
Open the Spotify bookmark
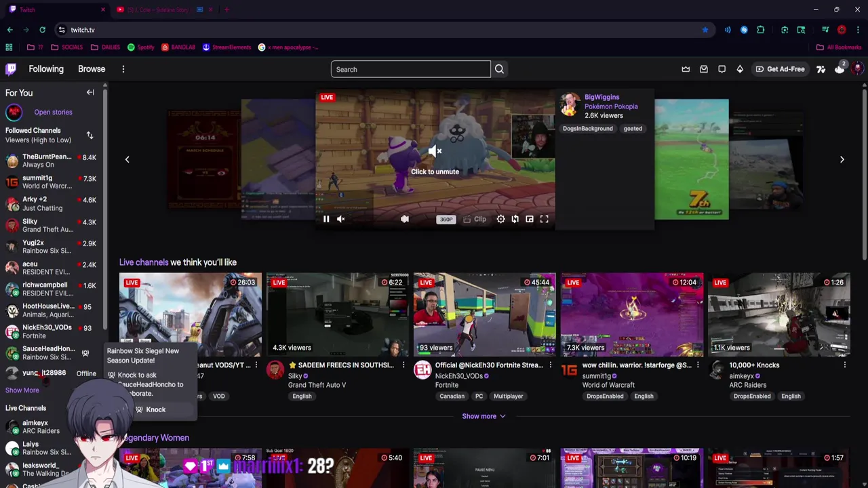click(x=141, y=47)
